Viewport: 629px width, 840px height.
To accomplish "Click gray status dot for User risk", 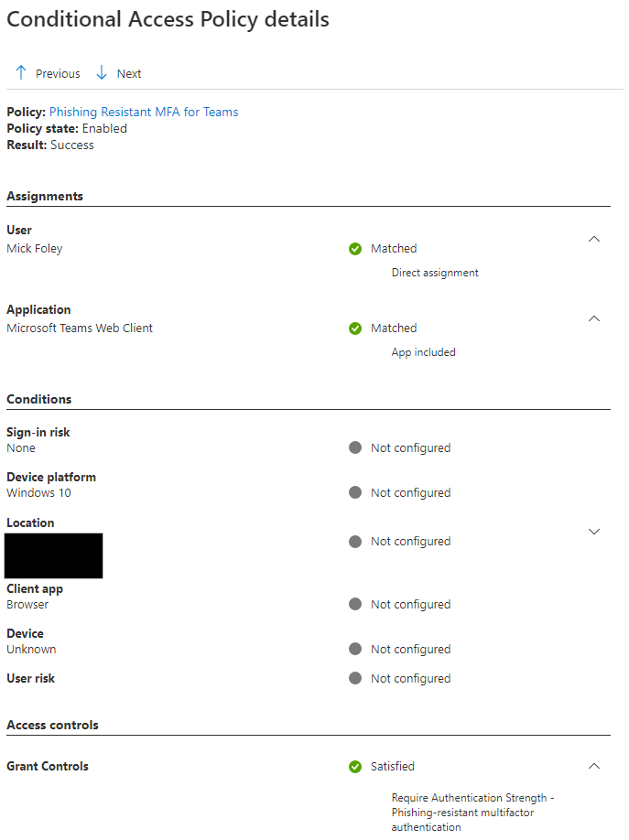I will pos(355,679).
